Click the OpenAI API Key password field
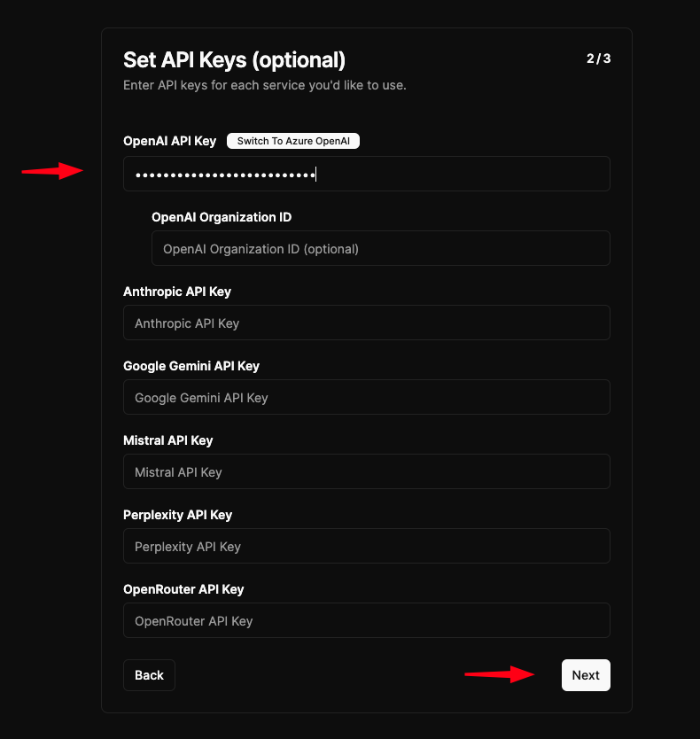Image resolution: width=700 pixels, height=739 pixels. tap(366, 174)
